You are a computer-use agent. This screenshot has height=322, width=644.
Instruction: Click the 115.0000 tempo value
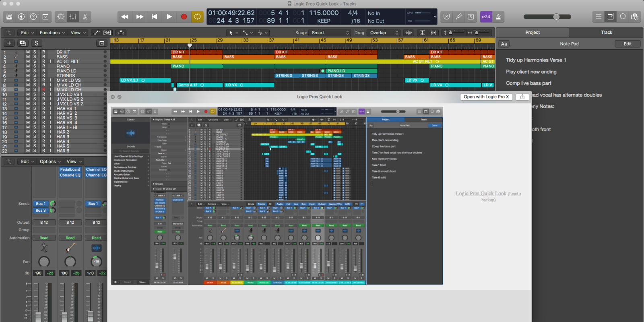(324, 13)
